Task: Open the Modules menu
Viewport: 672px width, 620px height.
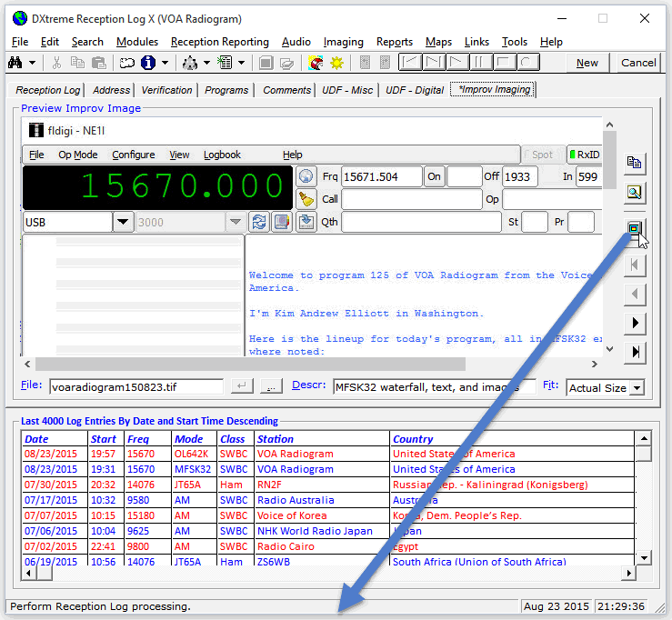Action: pos(137,42)
